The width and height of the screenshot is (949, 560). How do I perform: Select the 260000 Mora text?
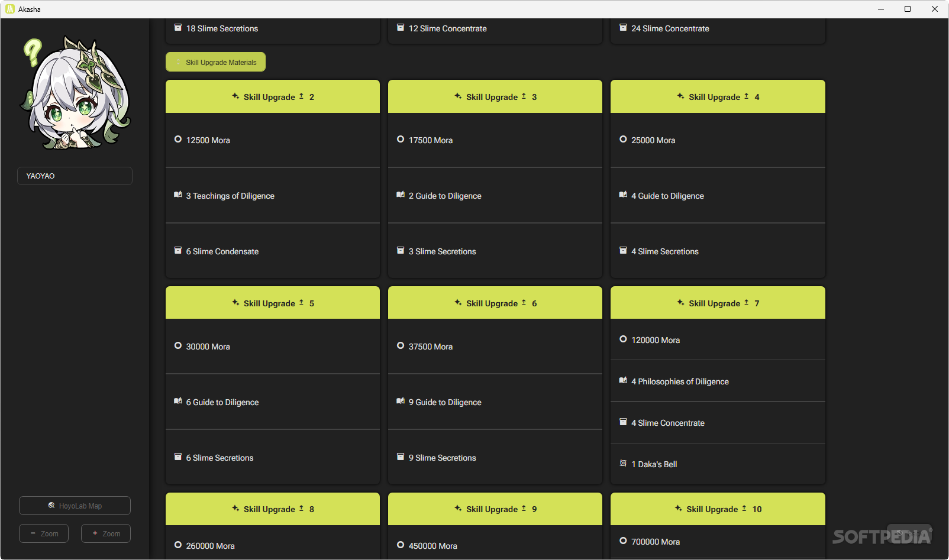(x=210, y=546)
